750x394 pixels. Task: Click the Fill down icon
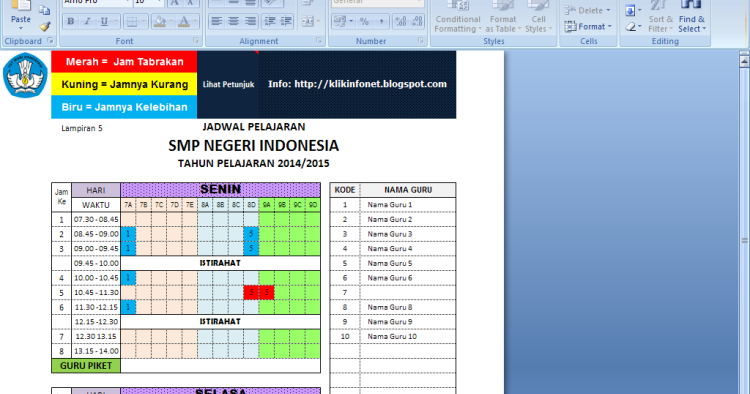[x=630, y=10]
